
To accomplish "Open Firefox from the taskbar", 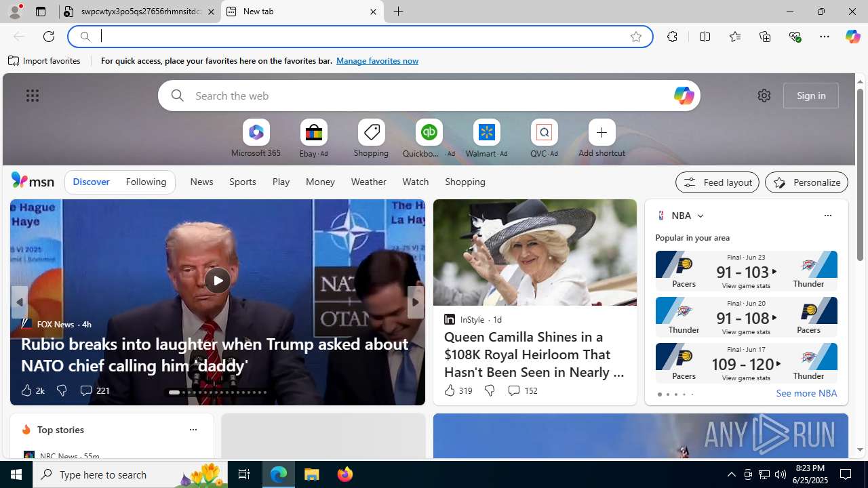I will (345, 474).
